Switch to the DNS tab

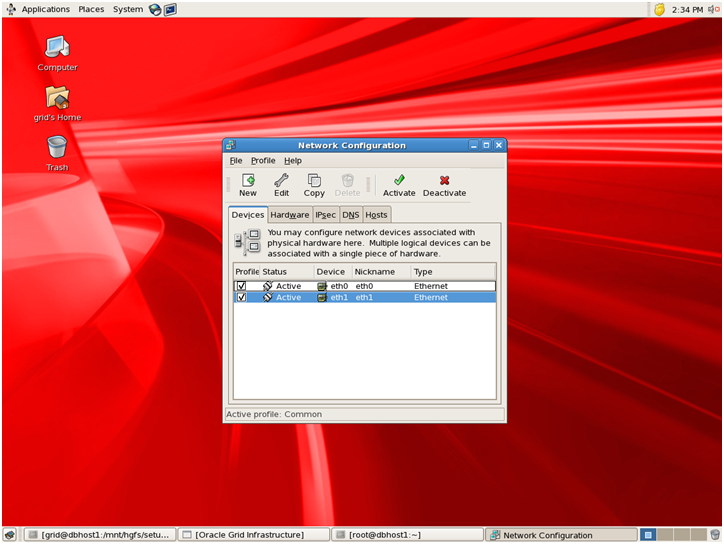click(x=350, y=215)
